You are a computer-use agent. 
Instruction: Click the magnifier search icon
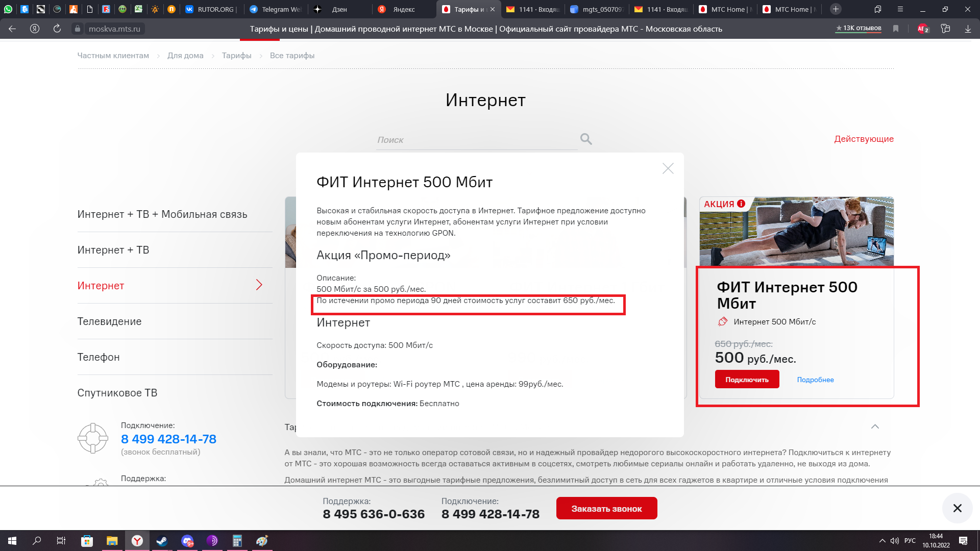[586, 139]
